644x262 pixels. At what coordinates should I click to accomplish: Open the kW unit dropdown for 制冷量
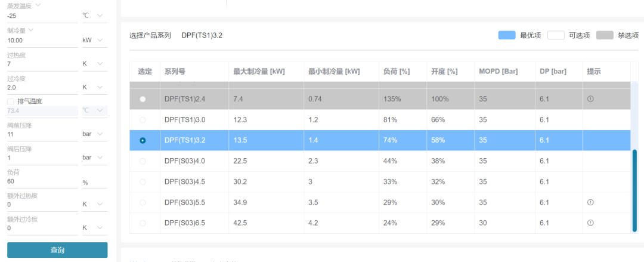click(x=94, y=41)
